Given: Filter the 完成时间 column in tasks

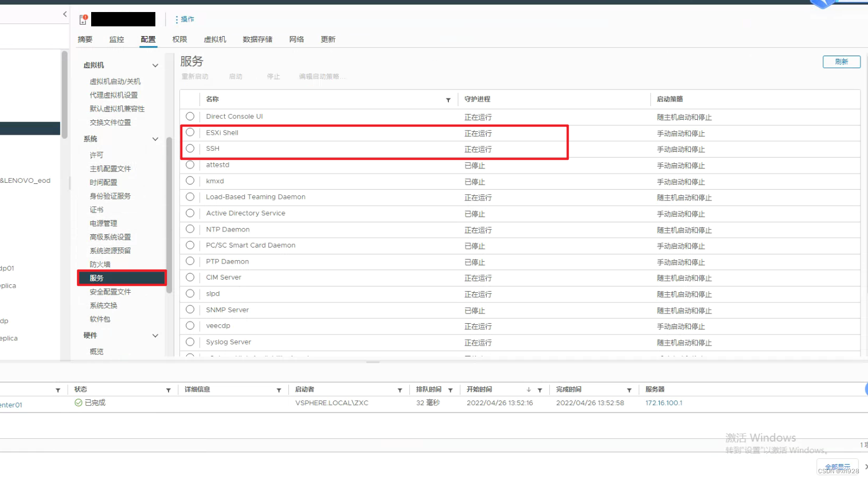Looking at the screenshot, I should pos(629,390).
